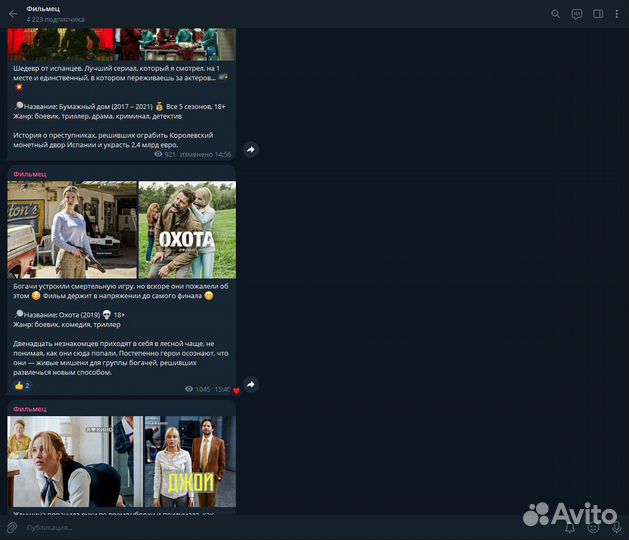Toggle the thumbs-up reaction on Охота post
The height and width of the screenshot is (540, 629).
22,386
